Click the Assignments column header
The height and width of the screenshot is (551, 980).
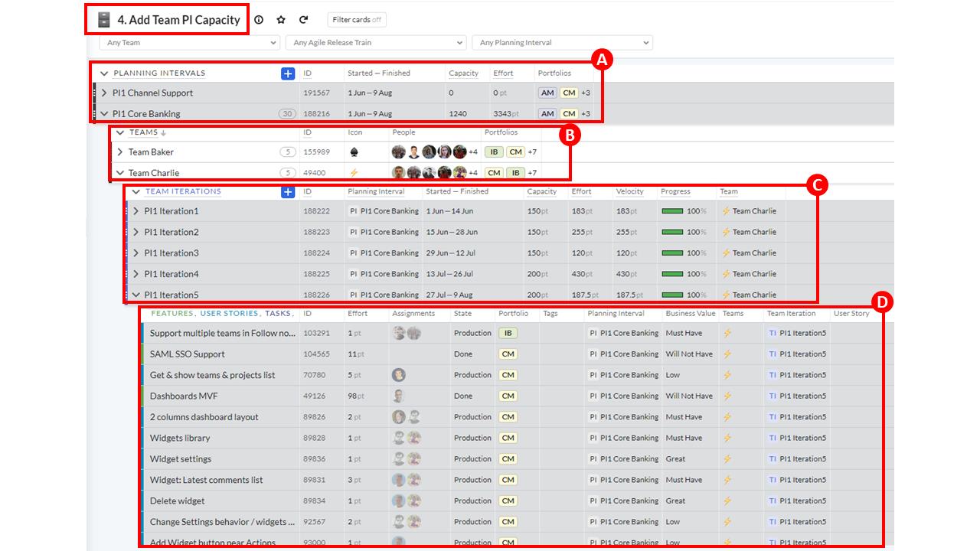pyautogui.click(x=413, y=313)
